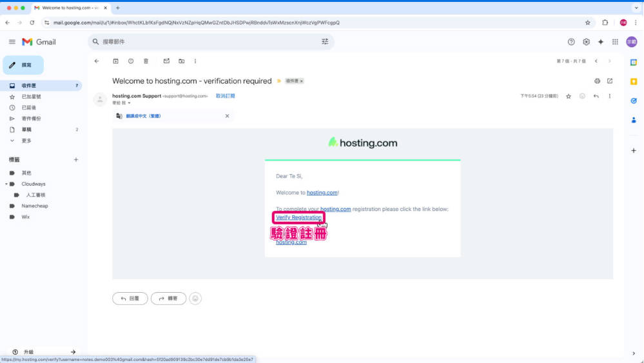Open the browser extensions icon
644x363 pixels.
[605, 23]
